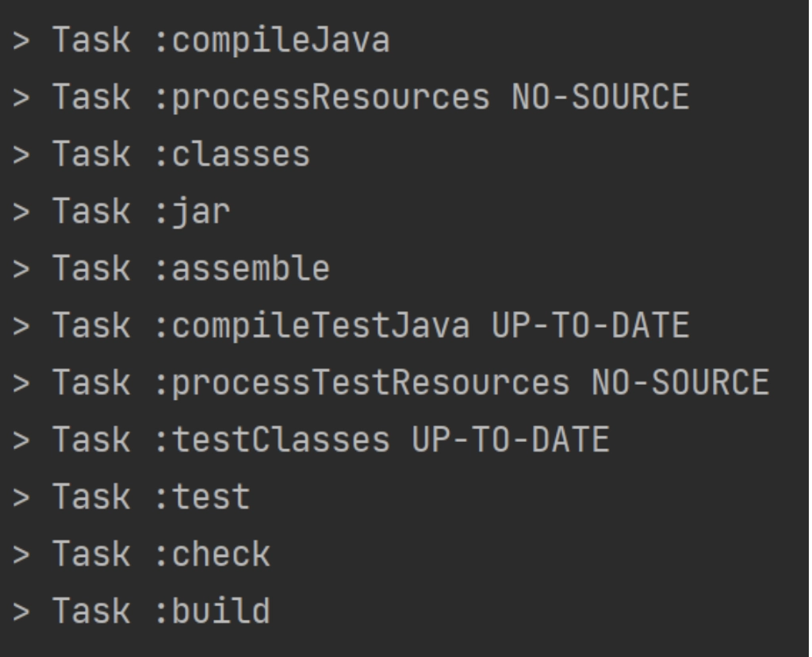Click the word Task on :check line
Image resolution: width=812 pixels, height=657 pixels.
(x=91, y=555)
